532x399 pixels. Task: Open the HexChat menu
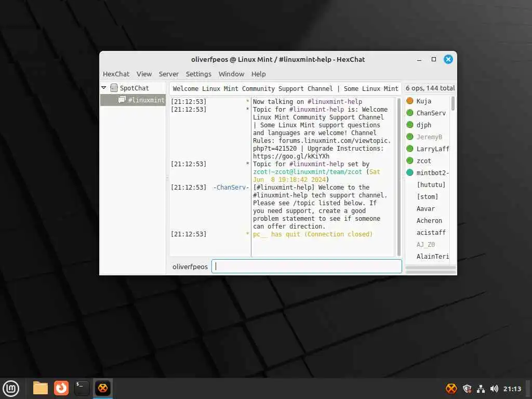pyautogui.click(x=116, y=74)
